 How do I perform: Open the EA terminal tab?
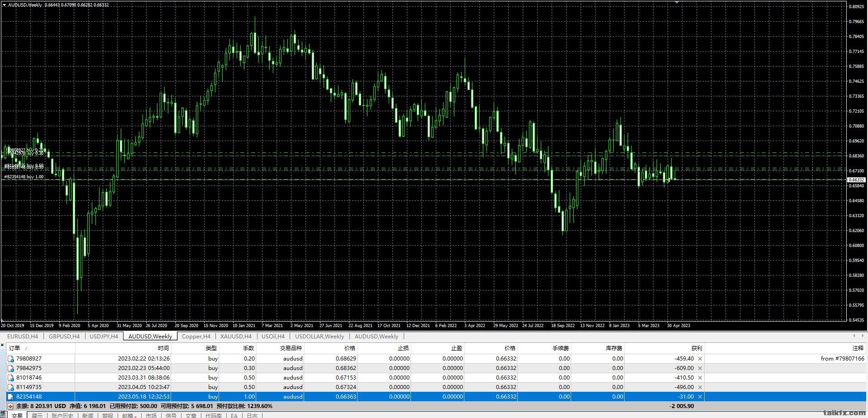(234, 415)
